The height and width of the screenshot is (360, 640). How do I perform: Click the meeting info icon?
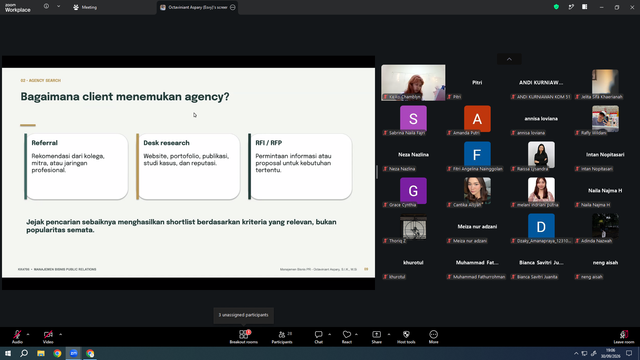(x=46, y=7)
